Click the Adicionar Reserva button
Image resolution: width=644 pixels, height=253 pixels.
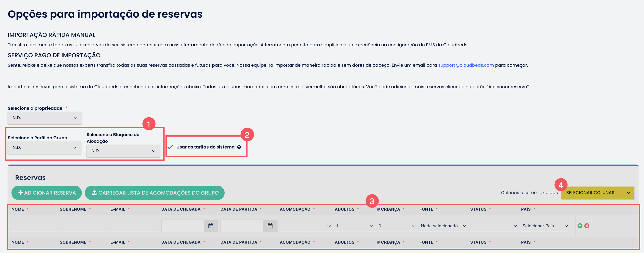click(x=47, y=192)
